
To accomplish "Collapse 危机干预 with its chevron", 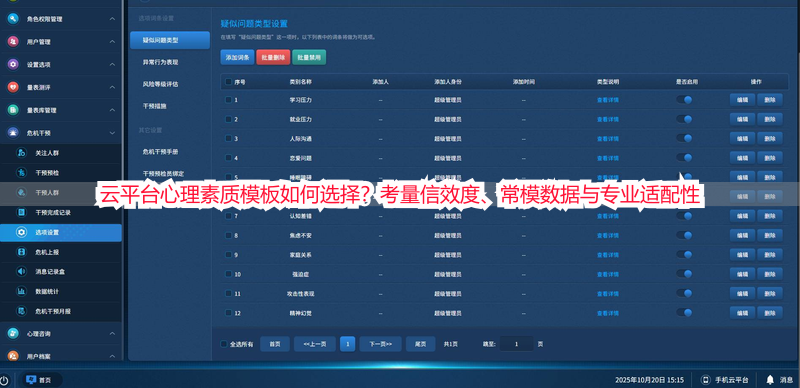I will pyautogui.click(x=112, y=133).
